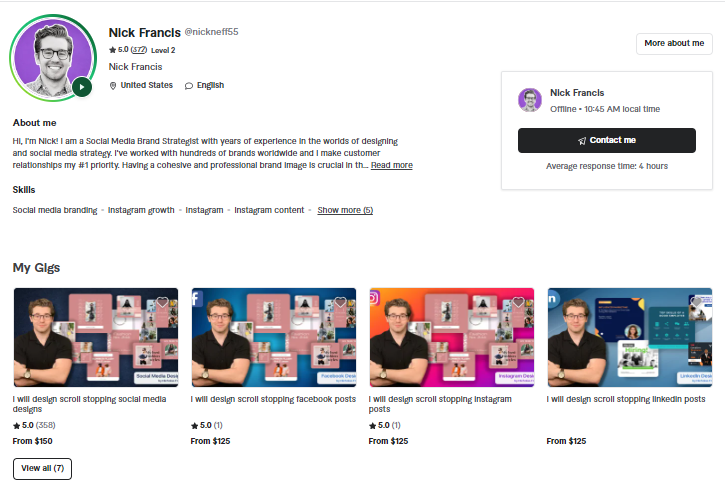
Task: Open the More about me button
Action: [x=674, y=43]
